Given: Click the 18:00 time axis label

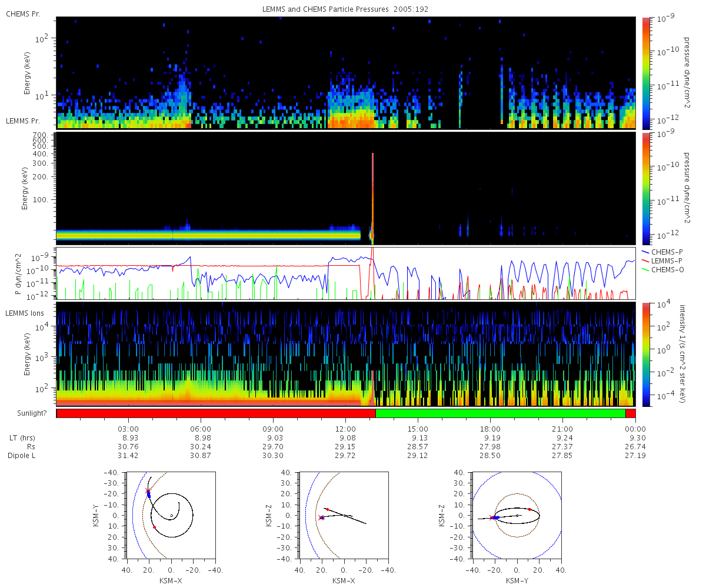Looking at the screenshot, I should pyautogui.click(x=490, y=429).
